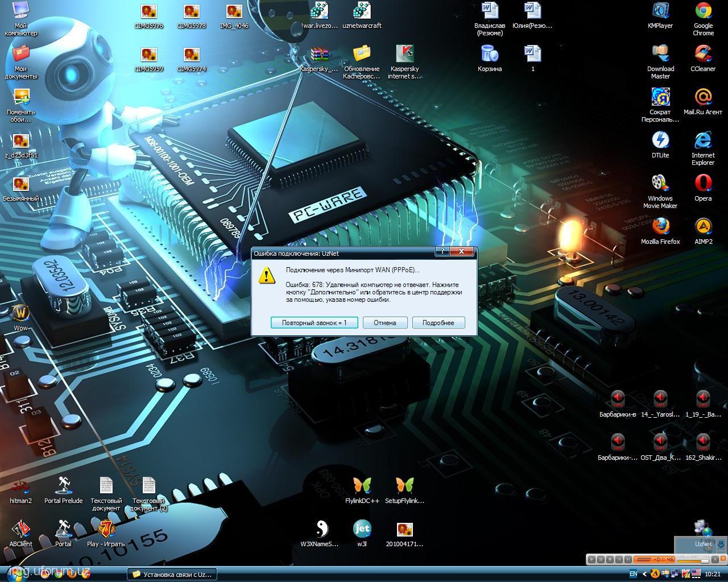This screenshot has height=582, width=728.
Task: Open the 'Юлия(Резюме)' Word document
Action: 533,16
